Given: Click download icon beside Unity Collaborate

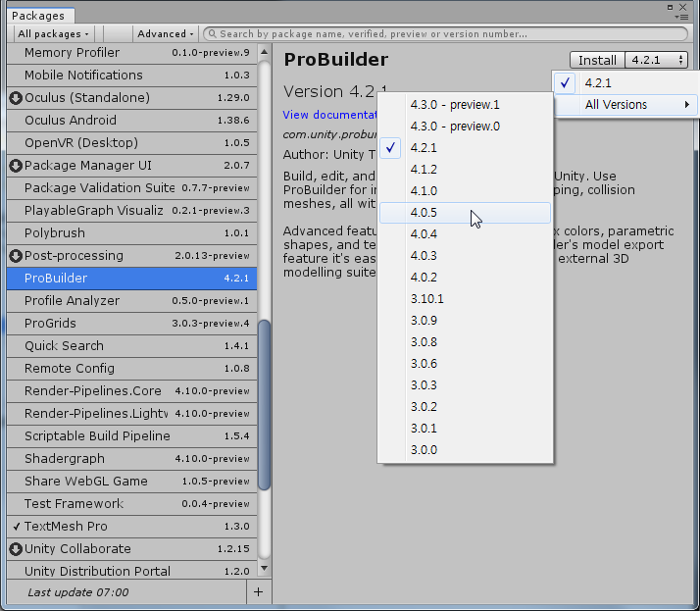Looking at the screenshot, I should [x=16, y=549].
